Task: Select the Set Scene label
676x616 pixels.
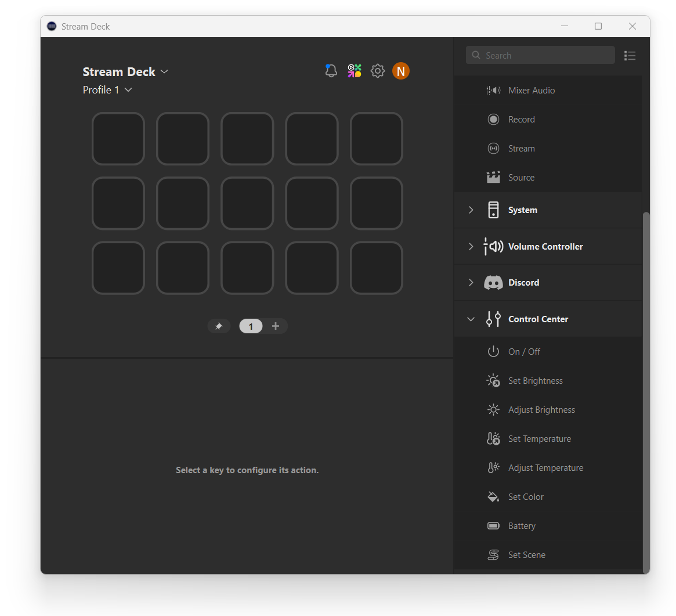Action: tap(527, 554)
